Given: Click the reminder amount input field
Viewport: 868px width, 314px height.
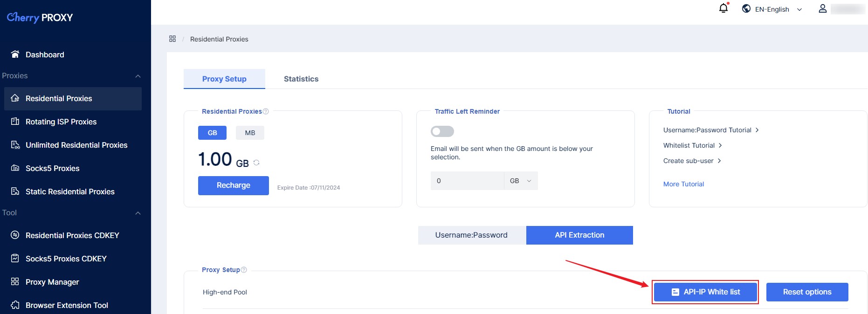Looking at the screenshot, I should pos(467,181).
